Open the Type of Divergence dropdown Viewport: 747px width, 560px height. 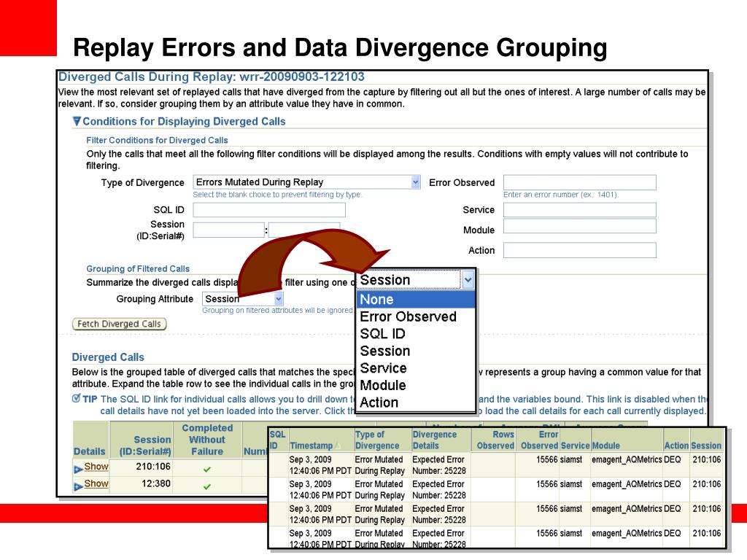(x=306, y=182)
